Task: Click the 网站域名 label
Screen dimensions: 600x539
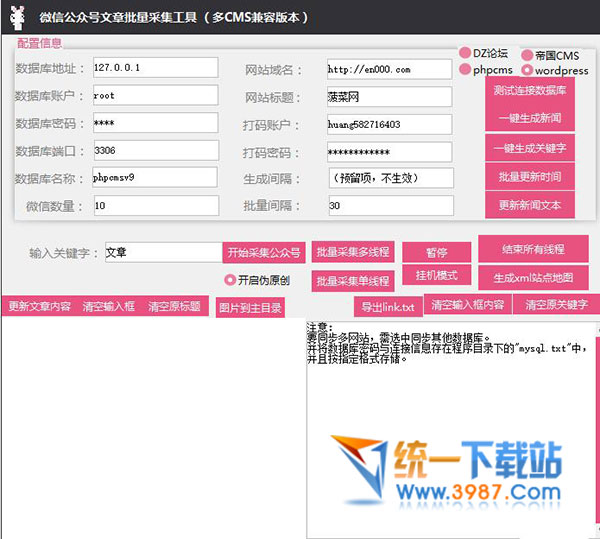Action: [274, 70]
